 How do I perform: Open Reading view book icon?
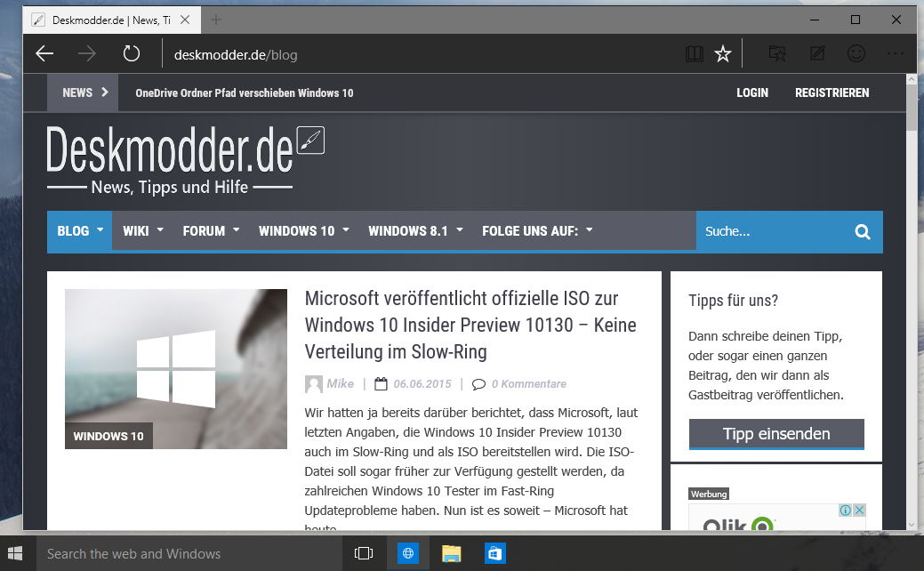click(x=695, y=54)
